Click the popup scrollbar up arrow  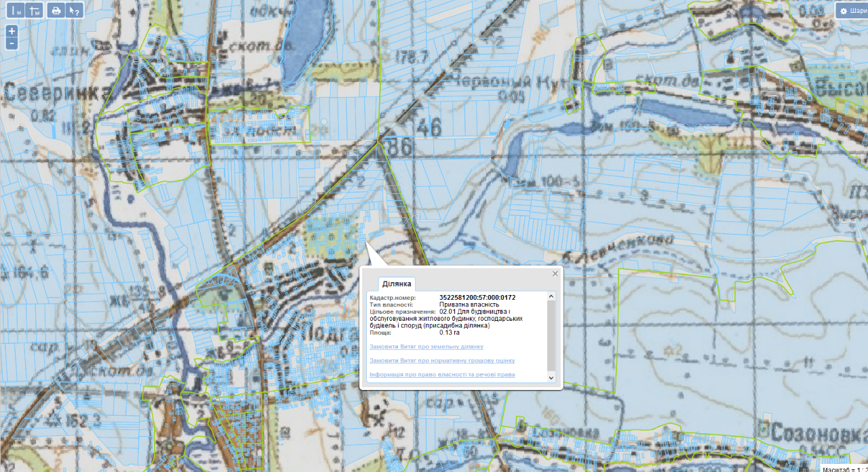click(x=551, y=296)
